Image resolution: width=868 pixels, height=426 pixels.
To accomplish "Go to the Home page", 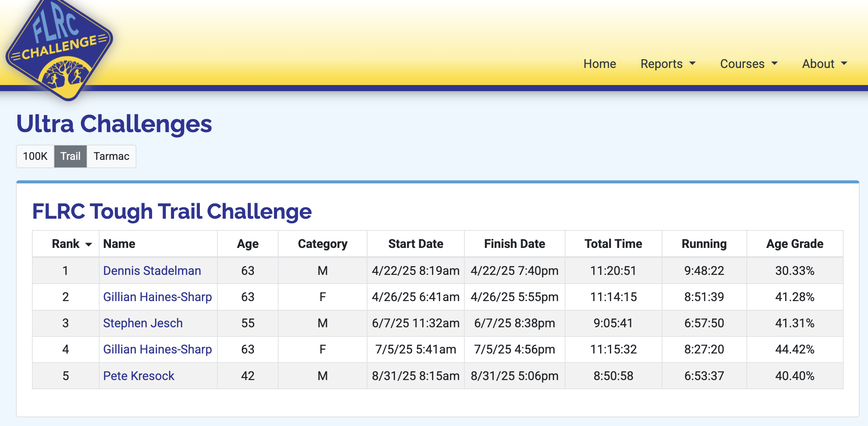I will click(600, 64).
